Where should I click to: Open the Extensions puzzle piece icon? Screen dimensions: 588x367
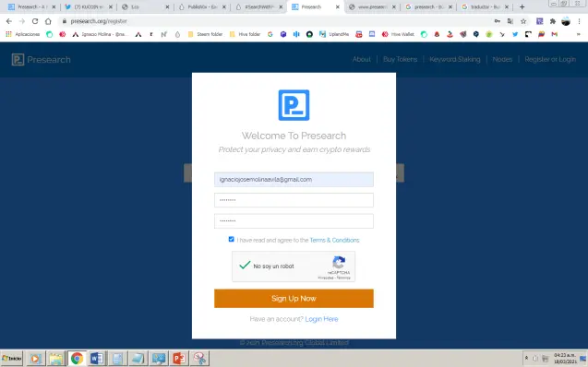[x=552, y=21]
